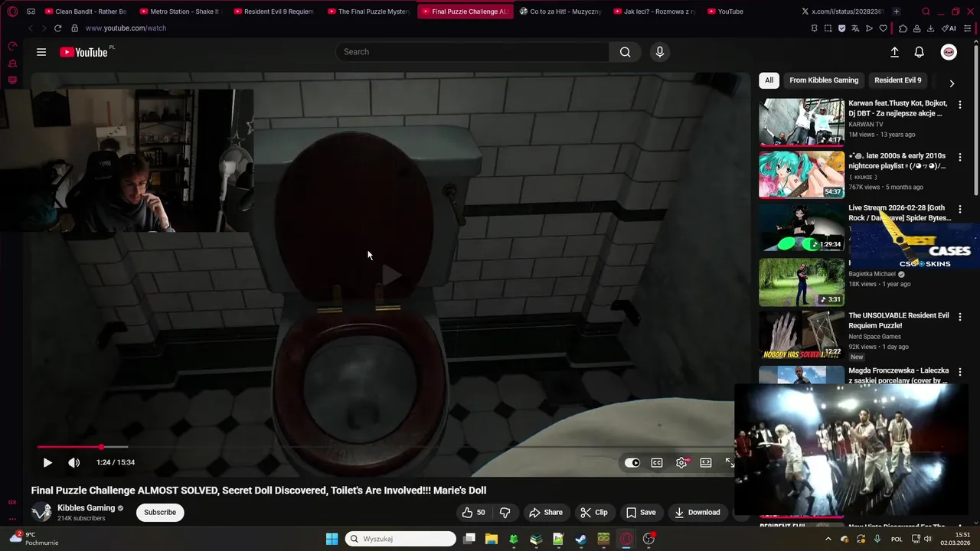This screenshot has height=551, width=980.
Task: Open options for the nightcore playlist video
Action: click(x=960, y=158)
